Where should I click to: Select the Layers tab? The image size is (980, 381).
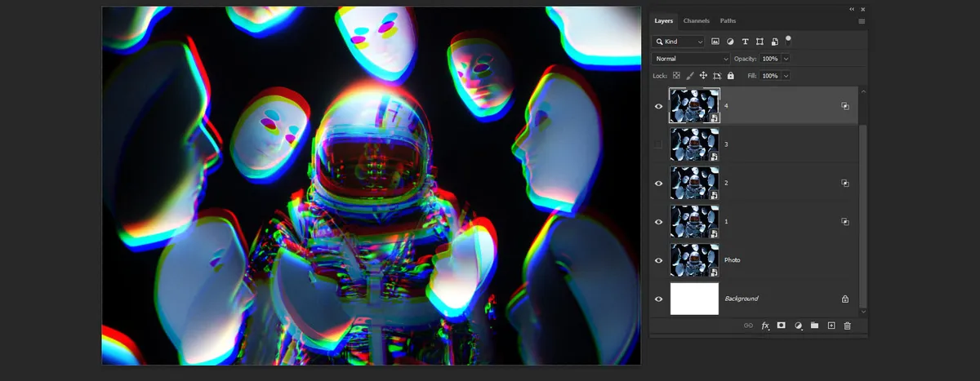(664, 21)
